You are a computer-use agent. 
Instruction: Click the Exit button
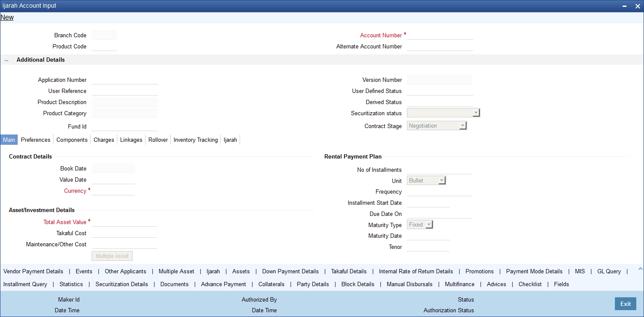click(x=626, y=304)
